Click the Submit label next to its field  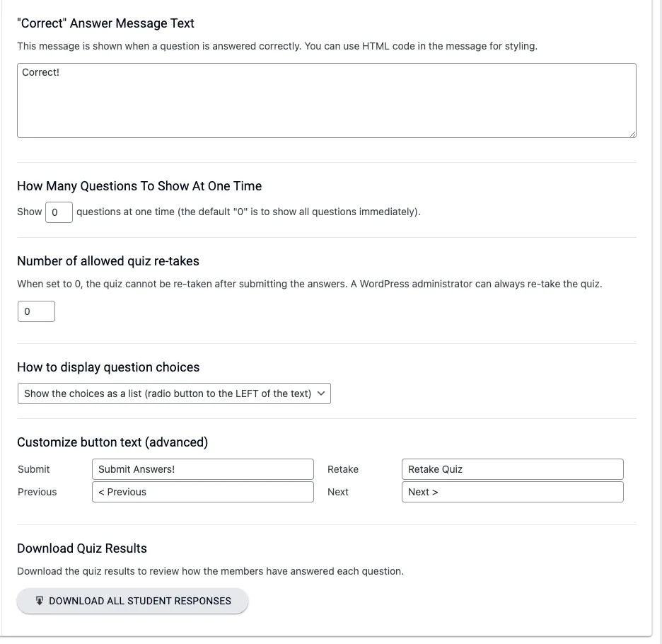[x=33, y=468]
